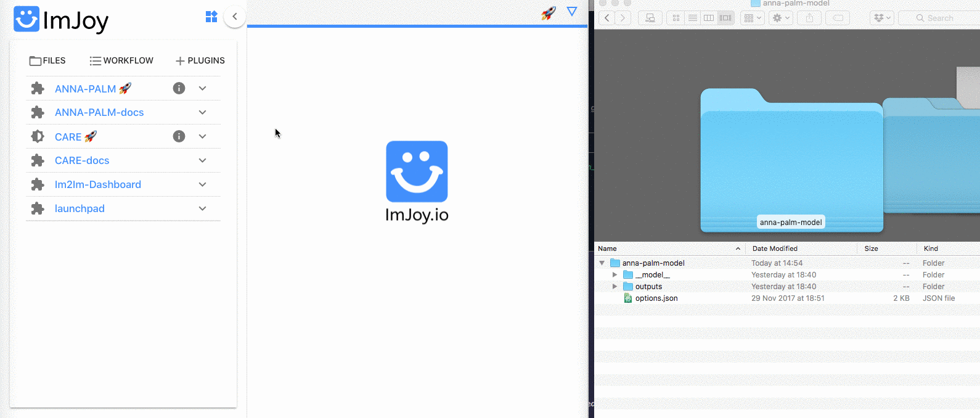The image size is (980, 418).
Task: Show info for the CARE plugin
Action: [x=179, y=136]
